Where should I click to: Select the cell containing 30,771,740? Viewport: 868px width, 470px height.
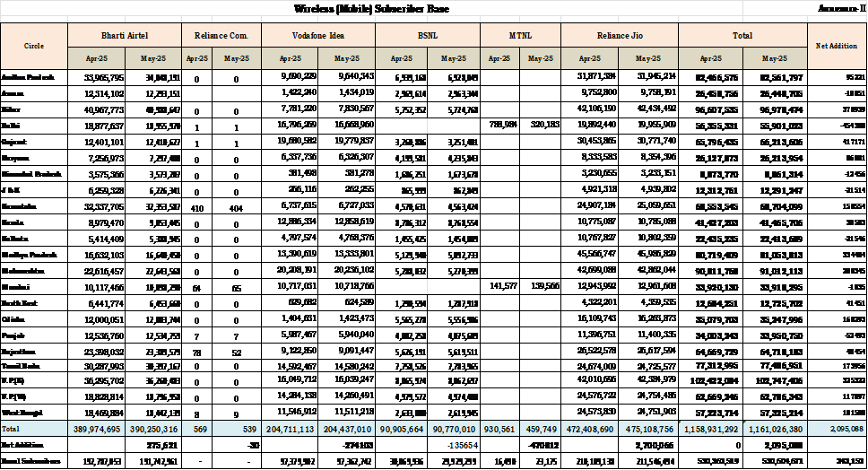(648, 141)
